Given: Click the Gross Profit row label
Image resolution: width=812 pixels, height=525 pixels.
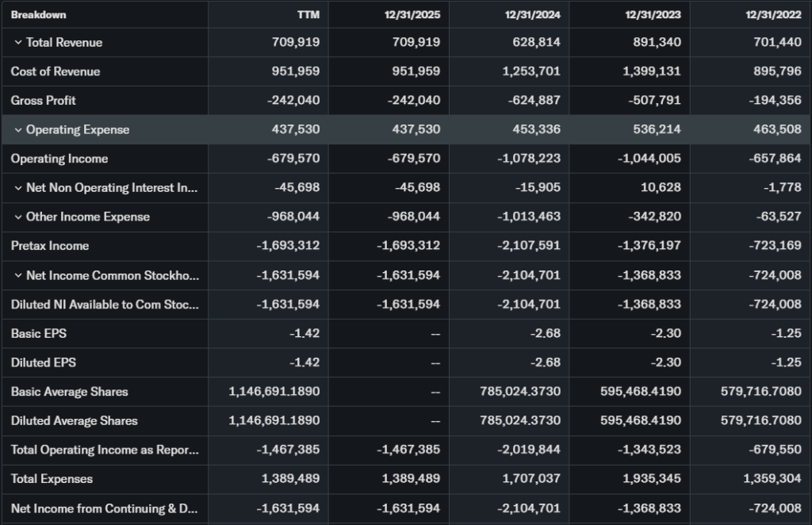Looking at the screenshot, I should click(x=44, y=101).
